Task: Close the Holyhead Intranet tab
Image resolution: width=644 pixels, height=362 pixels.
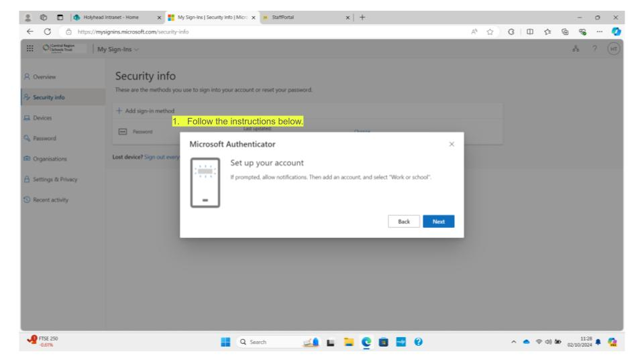Action: [159, 17]
